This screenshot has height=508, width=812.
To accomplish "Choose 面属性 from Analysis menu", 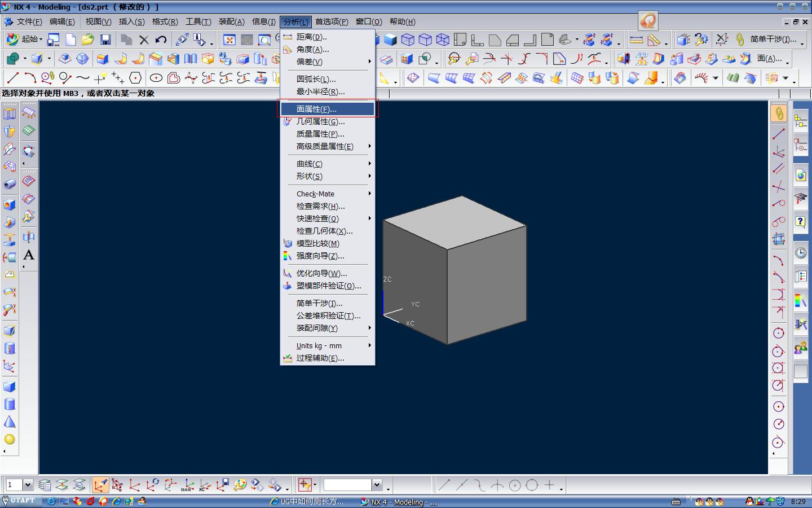I will [x=328, y=109].
